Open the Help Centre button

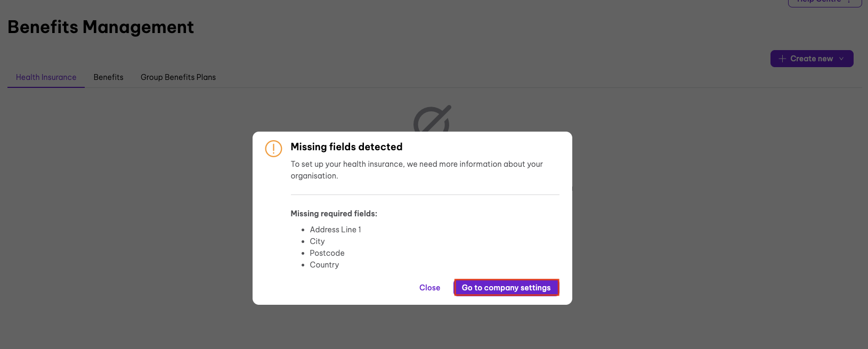[818, 2]
